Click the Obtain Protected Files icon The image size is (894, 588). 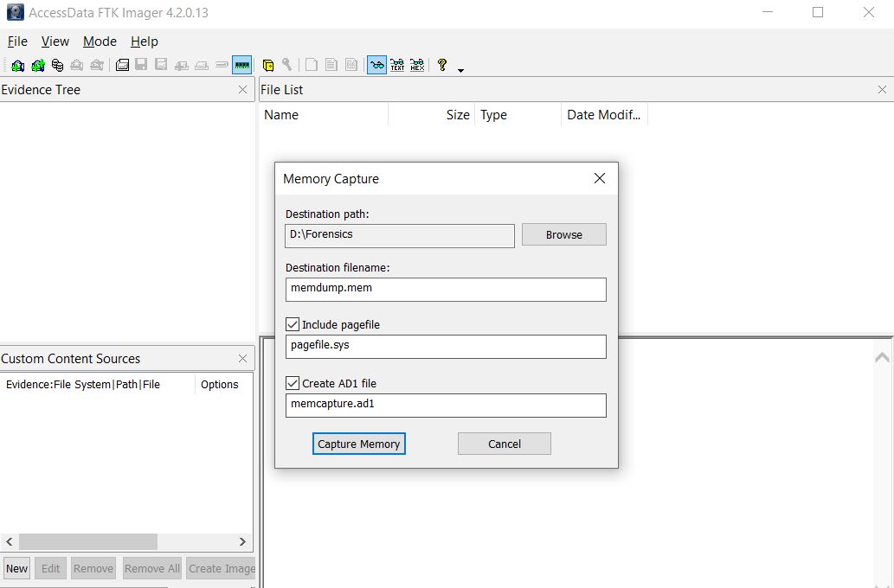click(267, 64)
